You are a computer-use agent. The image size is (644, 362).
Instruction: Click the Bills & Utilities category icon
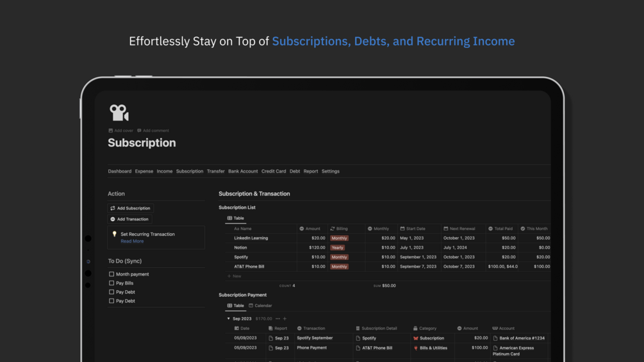pos(416,348)
